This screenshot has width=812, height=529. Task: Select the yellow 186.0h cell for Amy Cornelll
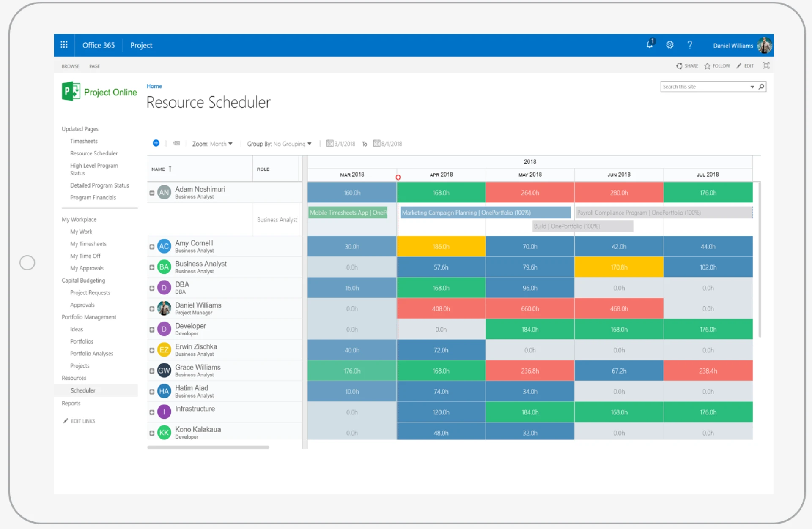coord(441,246)
